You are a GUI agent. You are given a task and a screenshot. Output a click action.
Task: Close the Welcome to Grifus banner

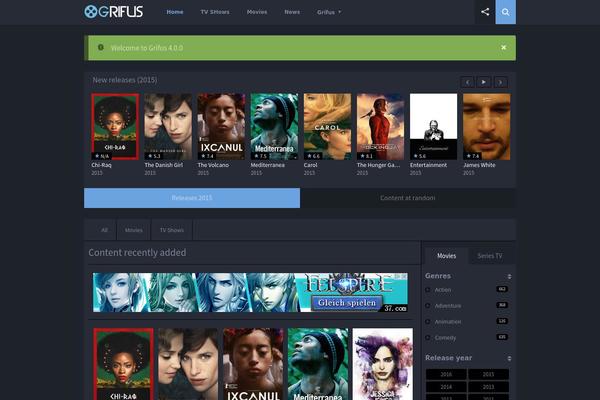pyautogui.click(x=504, y=47)
